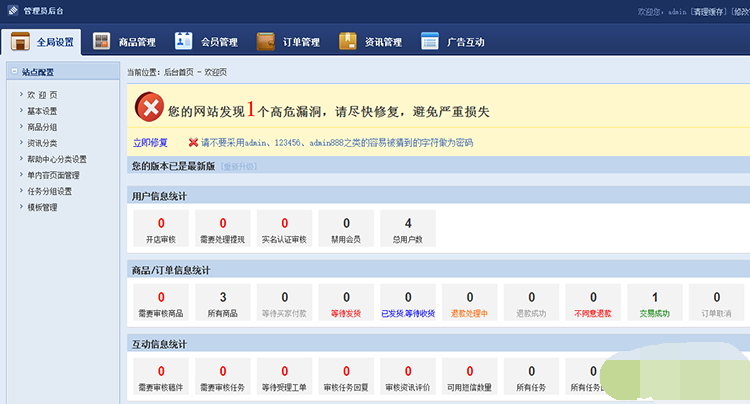
Task: Open the 禁用会员 stat tile
Action: tap(346, 229)
